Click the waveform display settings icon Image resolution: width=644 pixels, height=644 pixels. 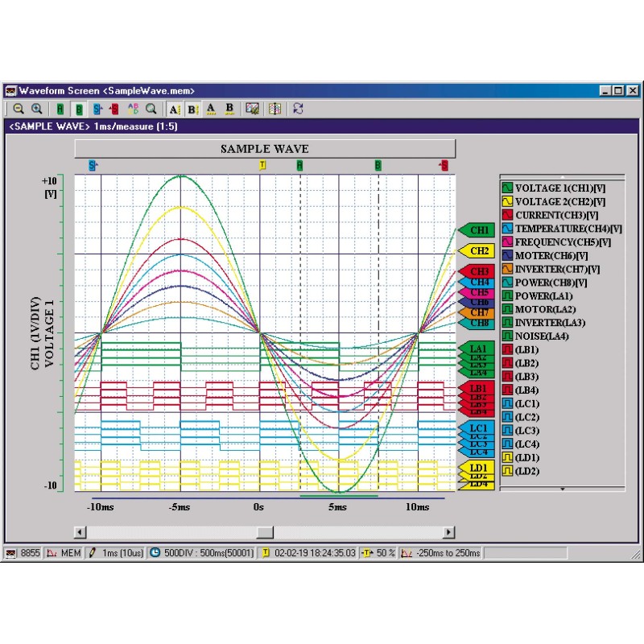[252, 109]
